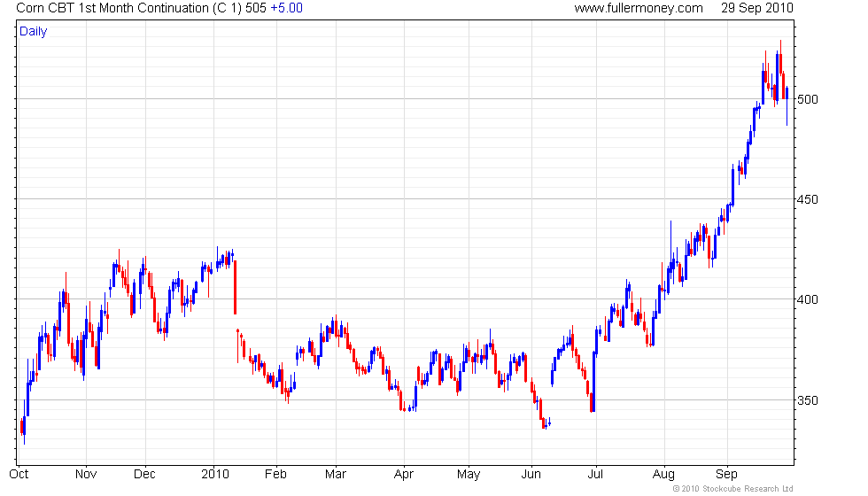Click the large red gap-down candle in January
Screen dimensions: 868x496
tap(236, 287)
